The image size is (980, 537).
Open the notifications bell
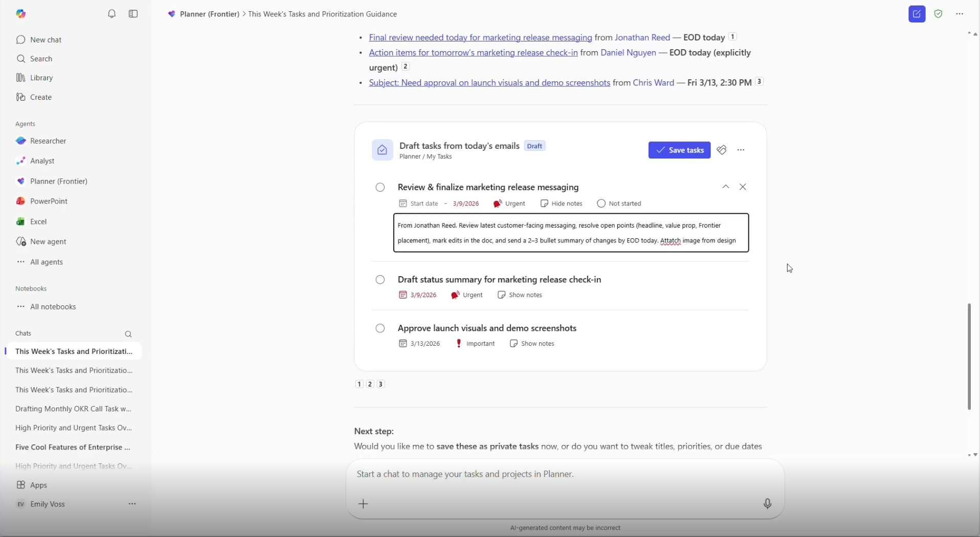(112, 14)
